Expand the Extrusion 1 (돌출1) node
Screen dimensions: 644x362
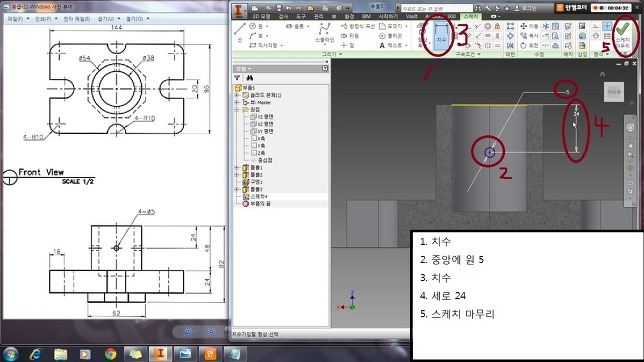pyautogui.click(x=237, y=168)
